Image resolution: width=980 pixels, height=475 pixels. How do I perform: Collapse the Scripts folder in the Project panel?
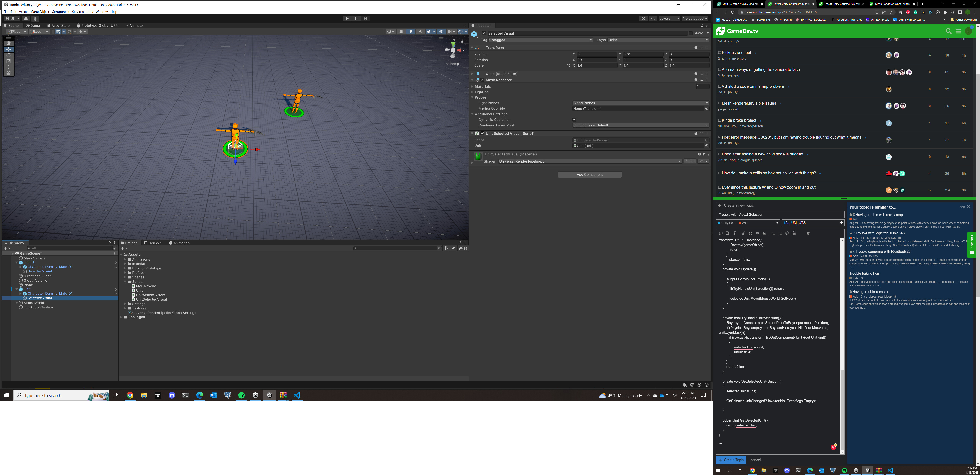125,281
